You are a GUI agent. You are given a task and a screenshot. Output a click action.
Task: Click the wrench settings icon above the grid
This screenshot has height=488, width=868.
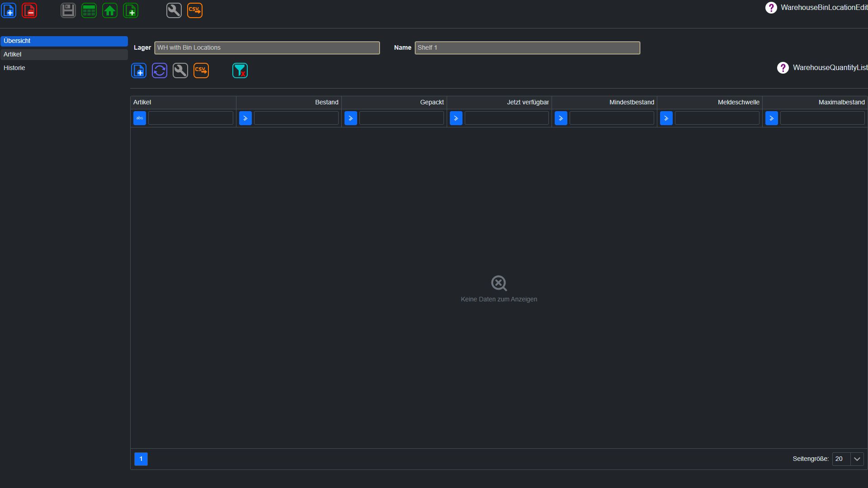tap(180, 70)
